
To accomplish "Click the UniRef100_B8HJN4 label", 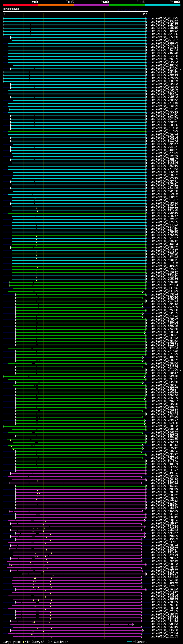I will coord(164,545).
